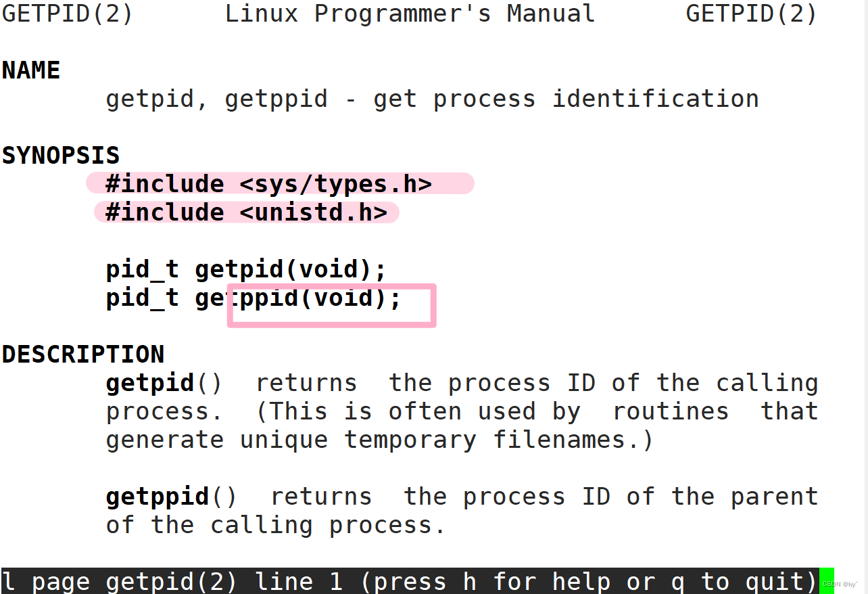Click pid_t before the getppid prototype
Viewport: 868px width, 594px height.
point(142,298)
